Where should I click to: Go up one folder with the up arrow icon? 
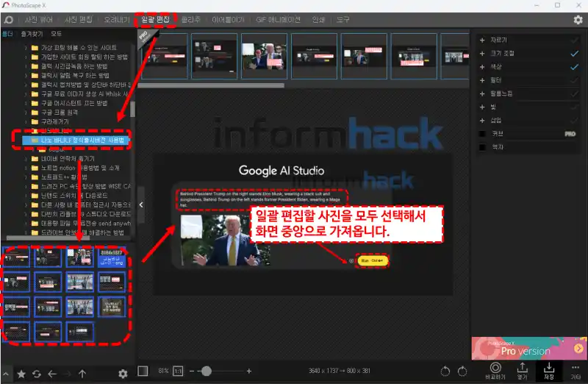[x=82, y=374]
